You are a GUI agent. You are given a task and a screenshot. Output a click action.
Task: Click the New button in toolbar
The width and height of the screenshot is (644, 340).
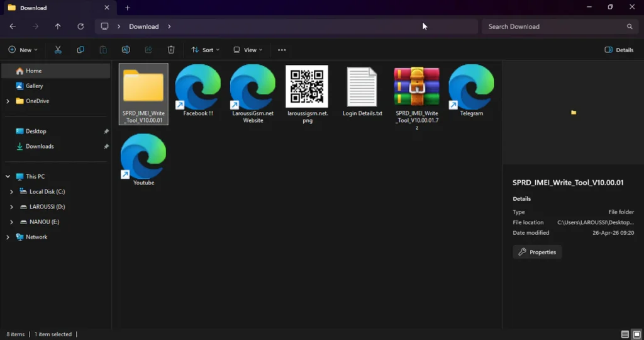pos(23,50)
